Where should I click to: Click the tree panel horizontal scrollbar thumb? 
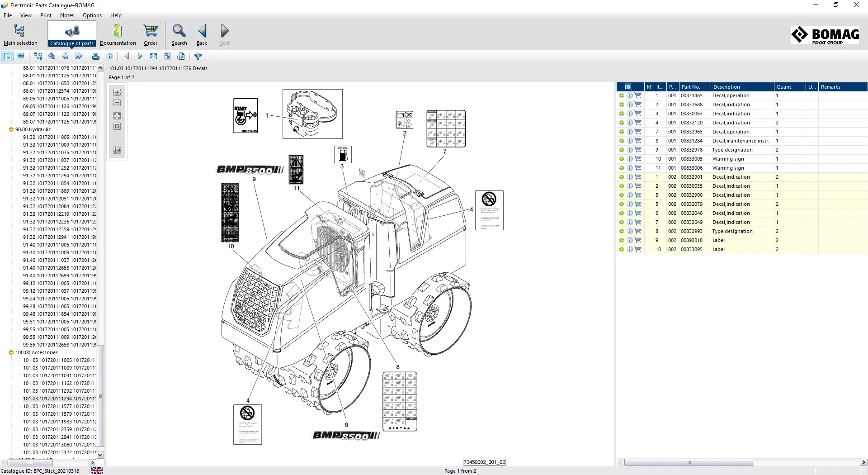click(30, 463)
